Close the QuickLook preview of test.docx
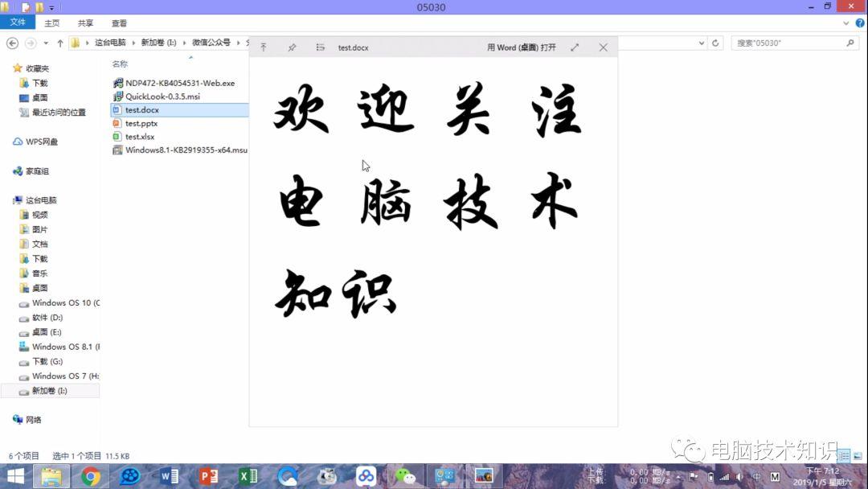Image resolution: width=868 pixels, height=489 pixels. tap(604, 47)
